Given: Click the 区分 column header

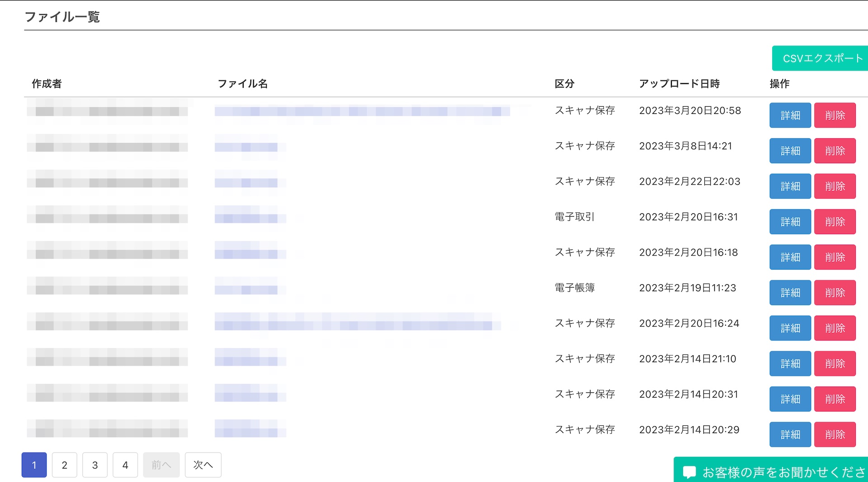Looking at the screenshot, I should (565, 84).
